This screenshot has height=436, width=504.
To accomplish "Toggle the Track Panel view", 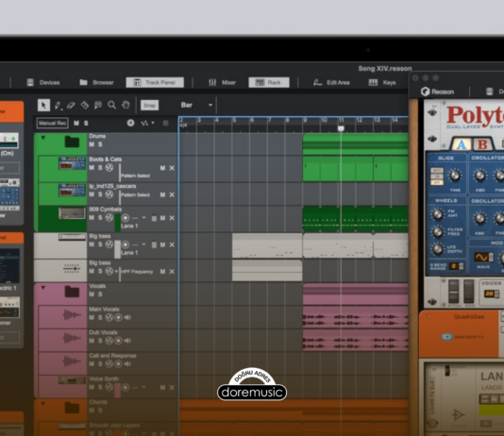I will click(155, 82).
